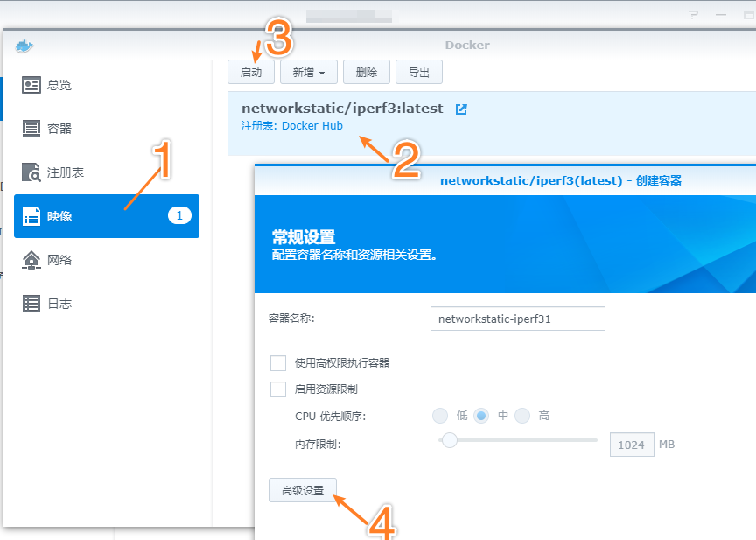Show the 日志 section
The height and width of the screenshot is (540, 756).
pyautogui.click(x=107, y=304)
